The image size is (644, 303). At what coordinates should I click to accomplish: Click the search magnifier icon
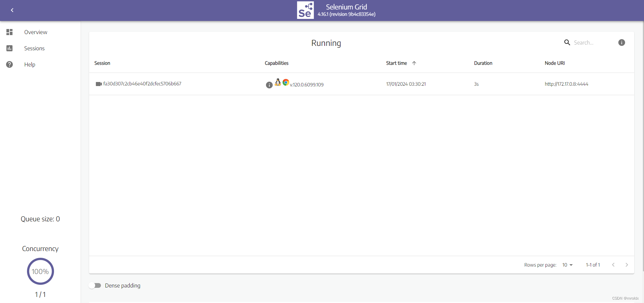click(x=567, y=43)
